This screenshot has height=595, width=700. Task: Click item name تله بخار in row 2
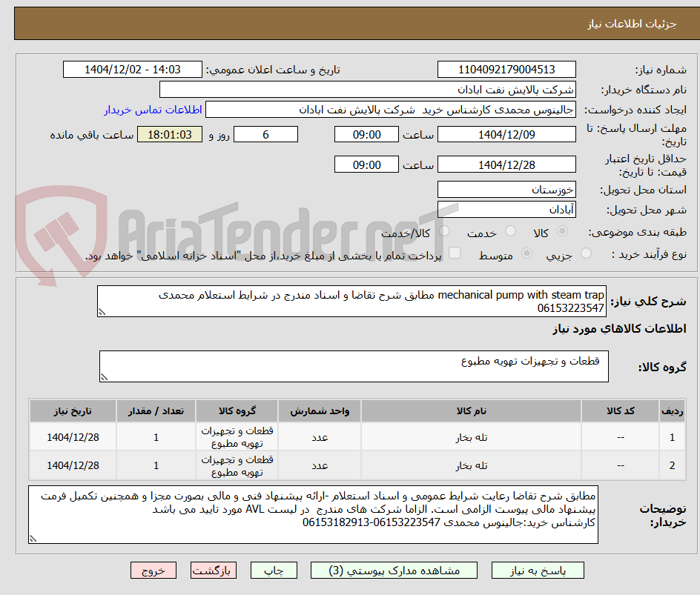472,465
